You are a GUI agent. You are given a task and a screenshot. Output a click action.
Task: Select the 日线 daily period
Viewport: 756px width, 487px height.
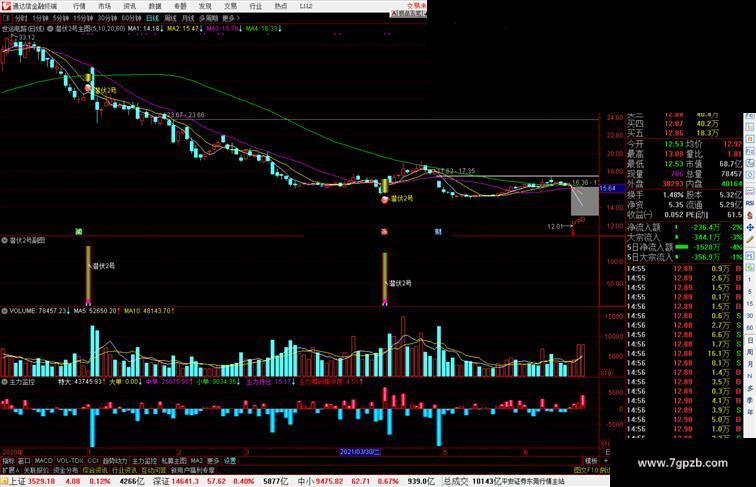click(x=152, y=18)
